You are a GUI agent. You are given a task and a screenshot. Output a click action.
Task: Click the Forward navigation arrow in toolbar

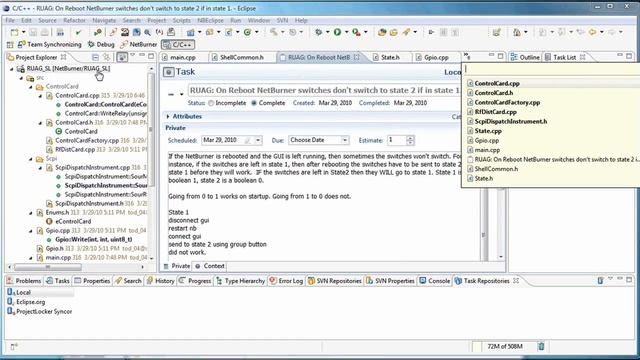coord(611,32)
